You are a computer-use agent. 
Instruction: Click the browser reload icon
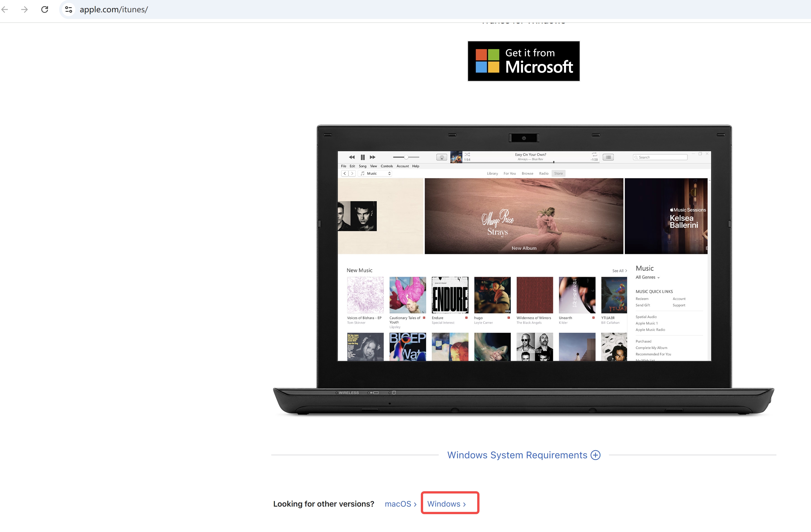[45, 9]
